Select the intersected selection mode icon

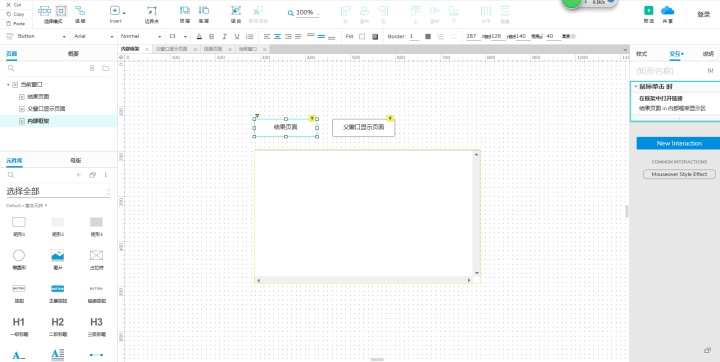(45, 11)
